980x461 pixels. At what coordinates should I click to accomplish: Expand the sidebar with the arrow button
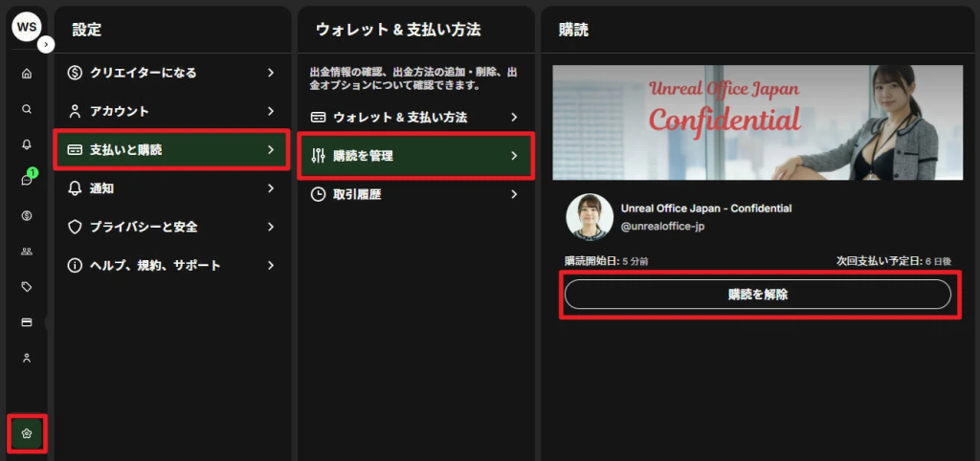(46, 44)
